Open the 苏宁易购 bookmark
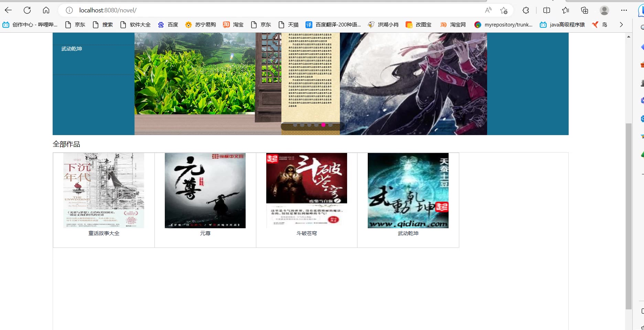This screenshot has height=330, width=644. point(201,25)
